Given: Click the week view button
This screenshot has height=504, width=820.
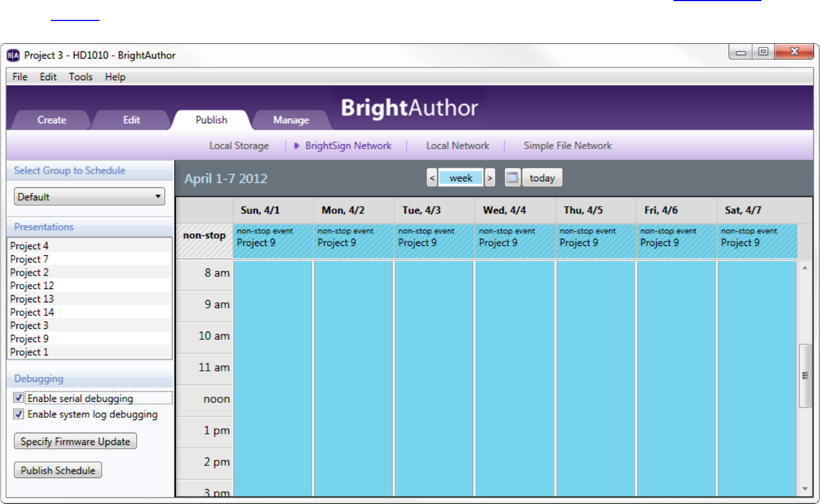Looking at the screenshot, I should (x=461, y=178).
